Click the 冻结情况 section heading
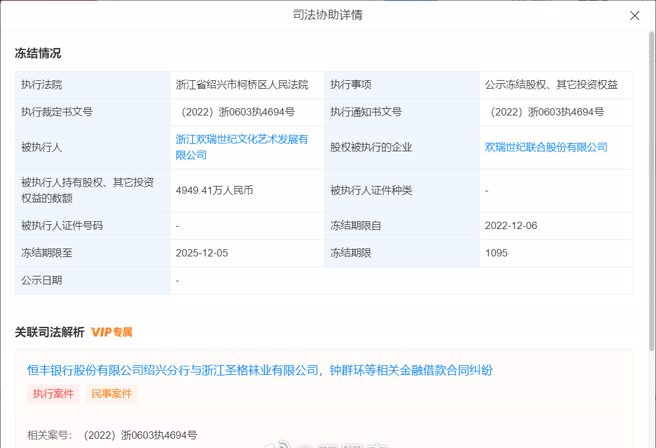Image resolution: width=656 pixels, height=448 pixels. tap(38, 53)
